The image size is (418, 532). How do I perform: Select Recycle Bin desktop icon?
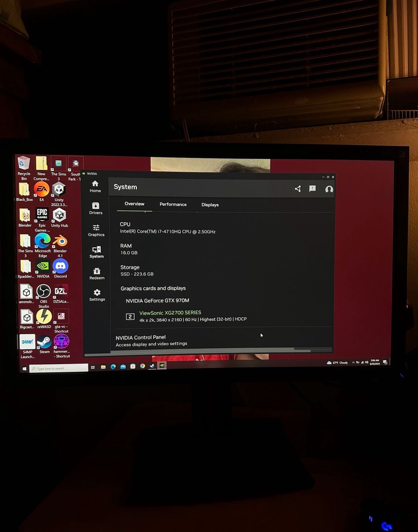[24, 168]
